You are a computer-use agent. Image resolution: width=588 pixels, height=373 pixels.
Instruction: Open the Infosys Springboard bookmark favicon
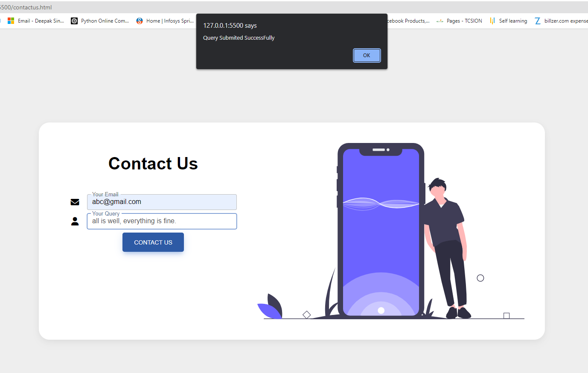click(x=140, y=20)
